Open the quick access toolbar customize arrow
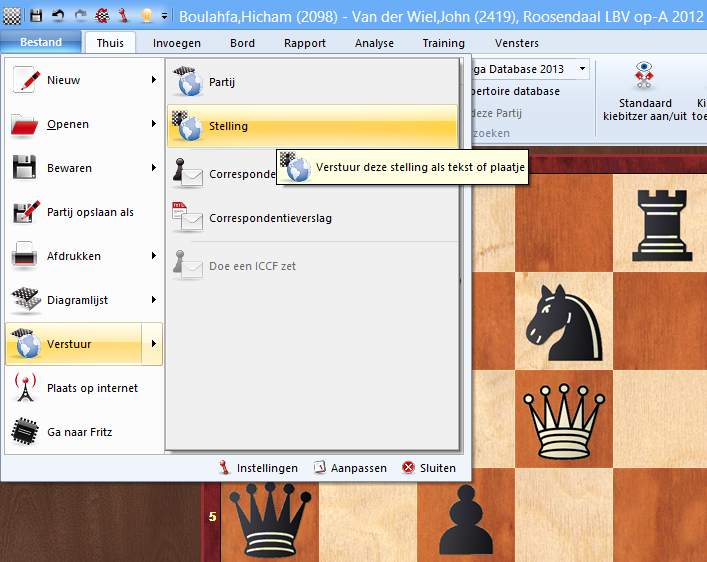707x562 pixels. click(165, 16)
